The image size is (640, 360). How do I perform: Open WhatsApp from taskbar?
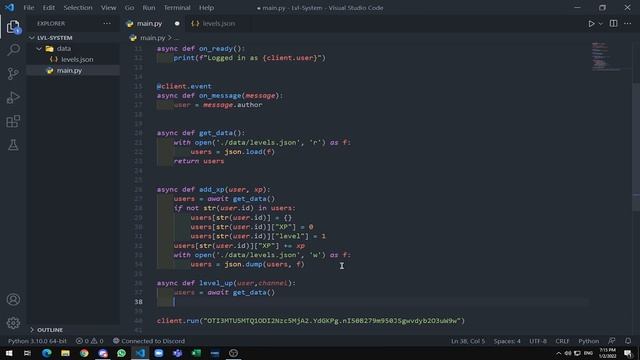tap(121, 353)
